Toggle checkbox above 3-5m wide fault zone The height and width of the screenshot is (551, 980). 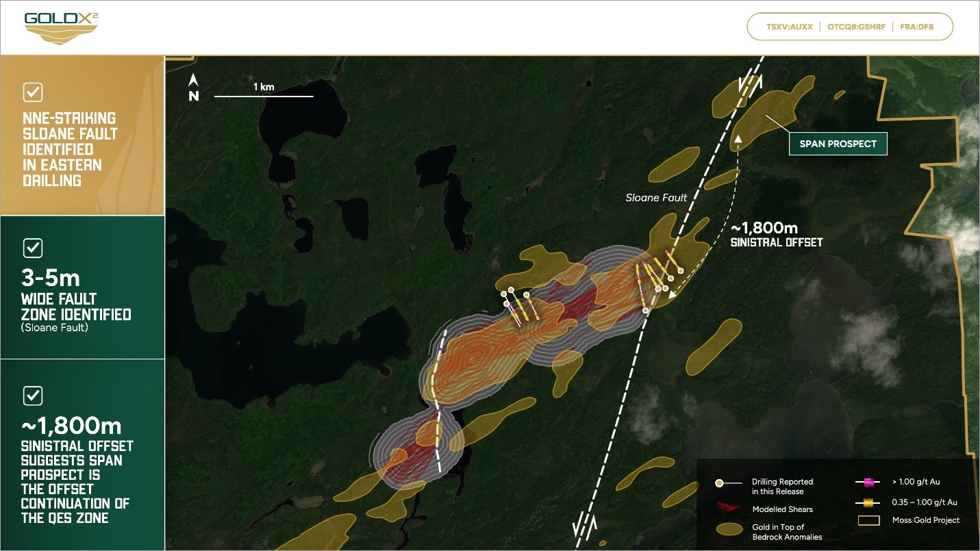coord(33,248)
